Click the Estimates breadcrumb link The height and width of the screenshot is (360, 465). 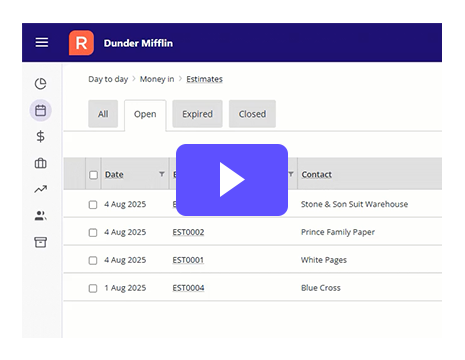[x=204, y=79]
